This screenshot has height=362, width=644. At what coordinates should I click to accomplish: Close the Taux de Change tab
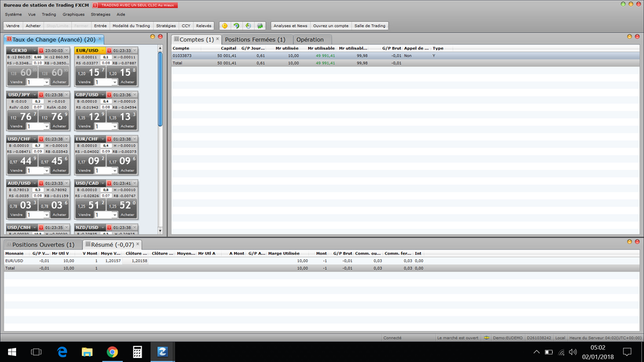coord(100,39)
